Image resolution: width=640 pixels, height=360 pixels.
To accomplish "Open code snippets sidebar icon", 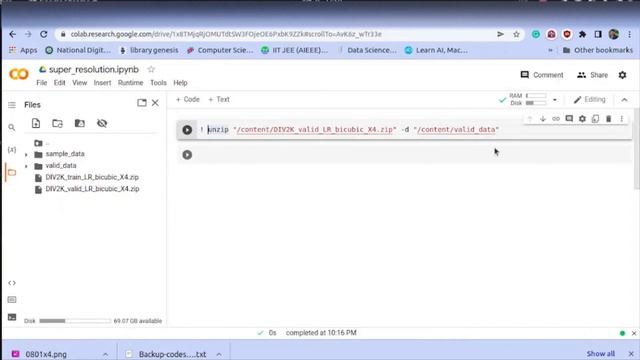I will click(x=12, y=283).
